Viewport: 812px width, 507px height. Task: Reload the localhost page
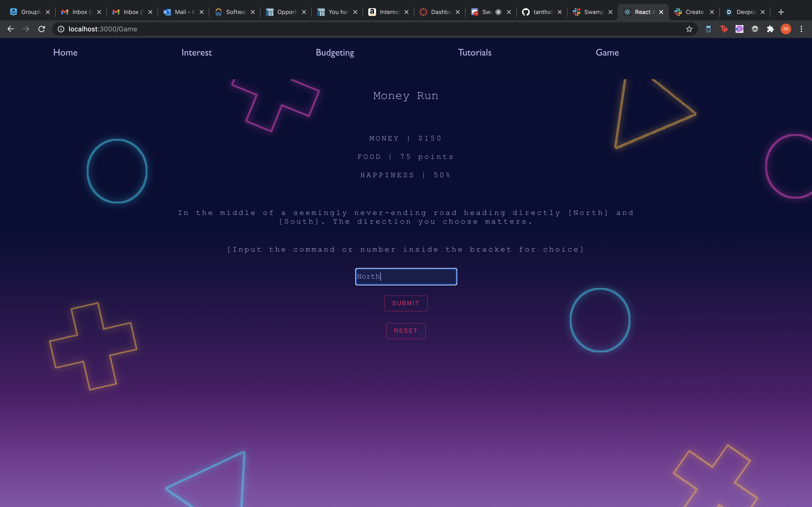[42, 29]
